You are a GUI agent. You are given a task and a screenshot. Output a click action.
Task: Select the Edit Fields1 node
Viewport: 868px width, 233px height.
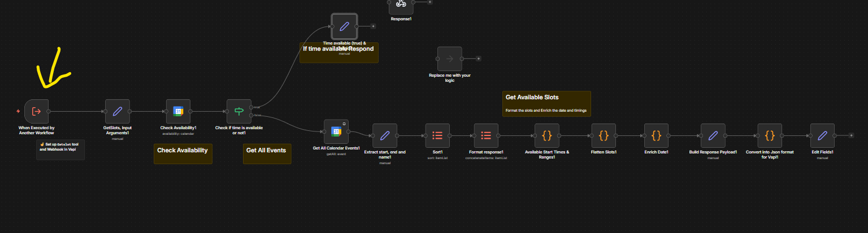point(822,135)
